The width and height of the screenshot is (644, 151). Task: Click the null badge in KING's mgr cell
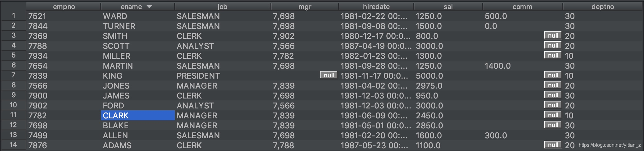click(329, 75)
